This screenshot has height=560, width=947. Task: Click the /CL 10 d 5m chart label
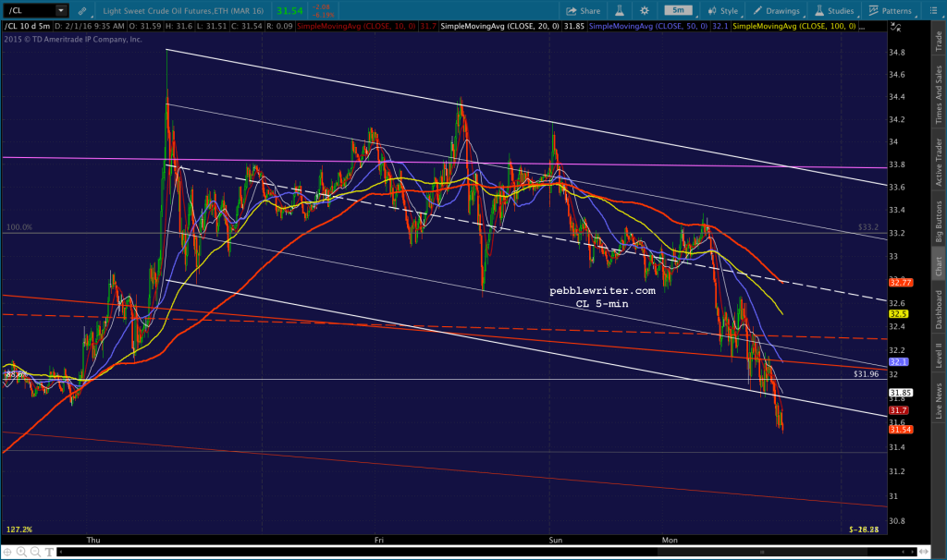28,26
